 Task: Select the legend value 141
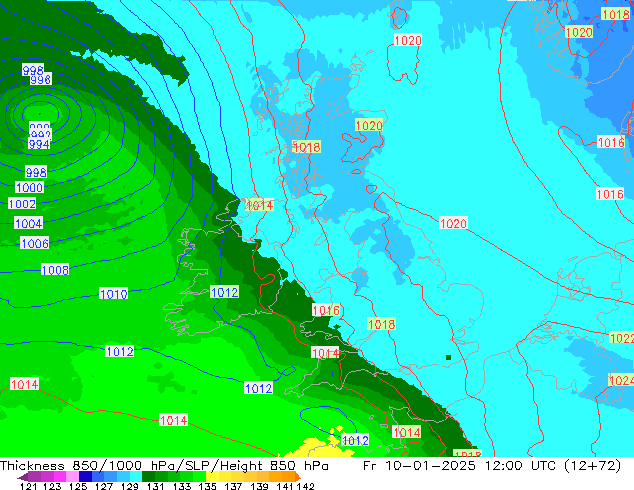(x=285, y=486)
